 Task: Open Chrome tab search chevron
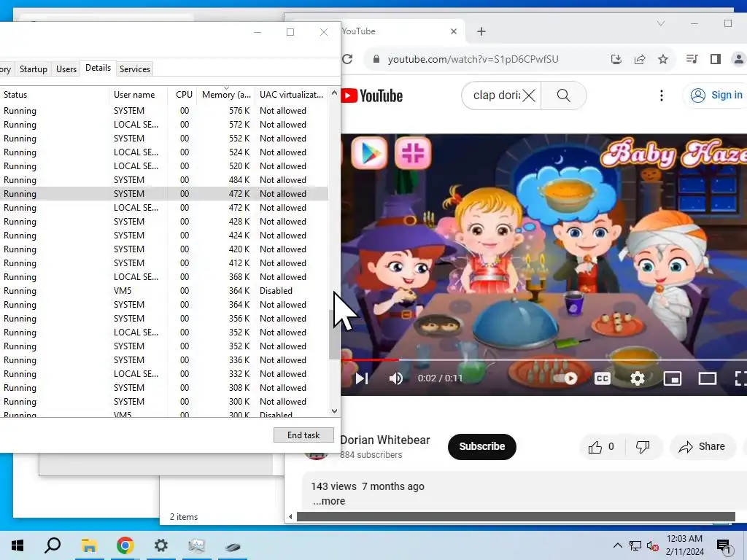(x=661, y=23)
